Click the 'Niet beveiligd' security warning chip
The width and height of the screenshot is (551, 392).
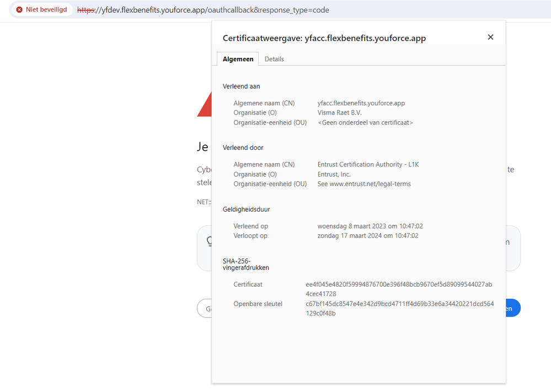[42, 10]
